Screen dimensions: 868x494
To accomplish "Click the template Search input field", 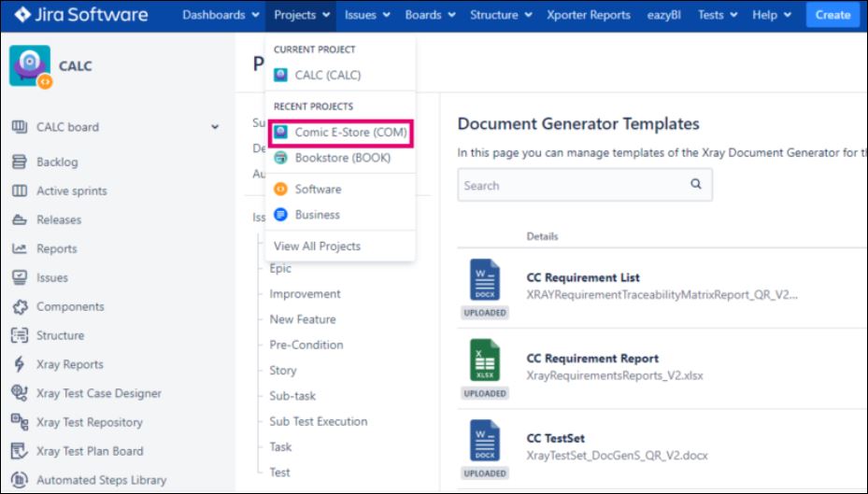I will pos(572,185).
